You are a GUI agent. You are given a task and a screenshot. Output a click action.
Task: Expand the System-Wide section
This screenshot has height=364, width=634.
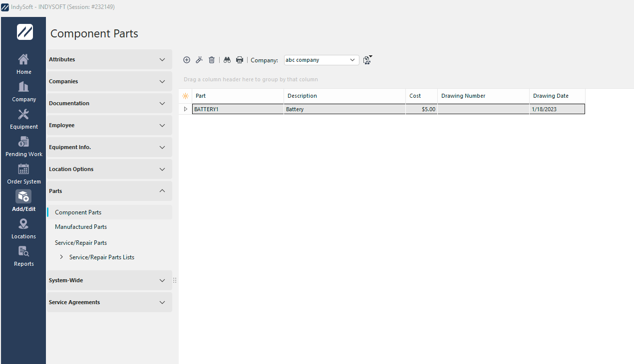point(109,280)
